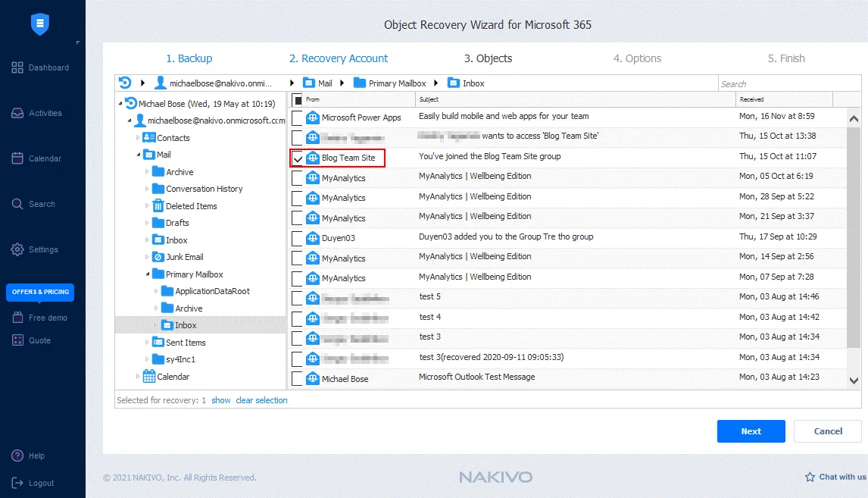Click the clear selection link
Screen dimensions: 868x498
pos(261,400)
